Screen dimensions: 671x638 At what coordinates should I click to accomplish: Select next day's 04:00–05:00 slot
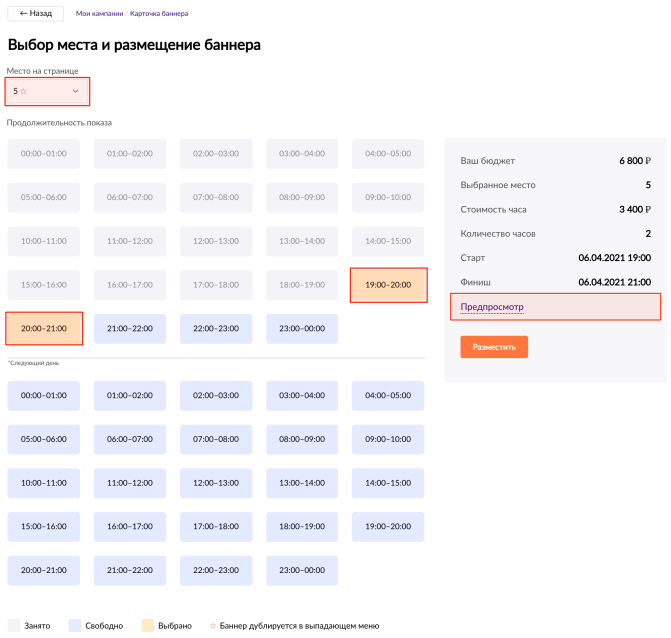(388, 395)
